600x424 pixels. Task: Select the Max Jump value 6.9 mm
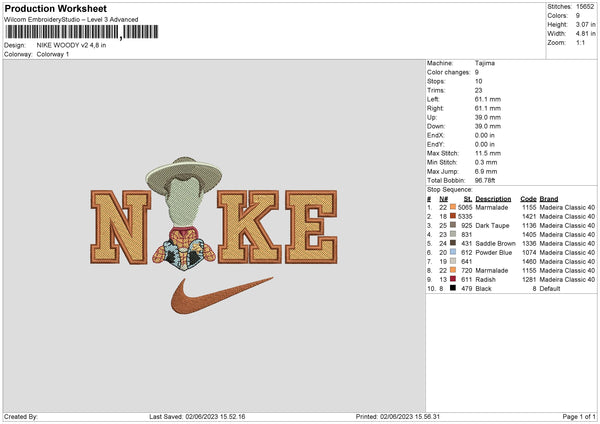click(x=486, y=171)
